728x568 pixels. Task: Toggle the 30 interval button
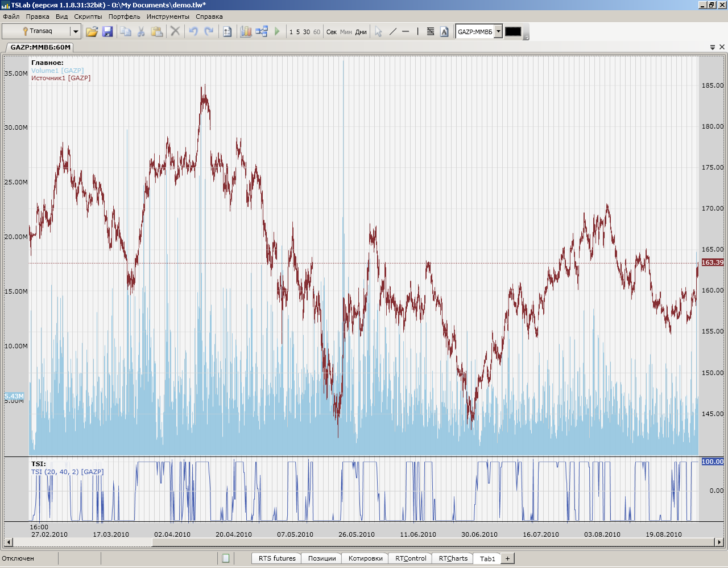307,32
